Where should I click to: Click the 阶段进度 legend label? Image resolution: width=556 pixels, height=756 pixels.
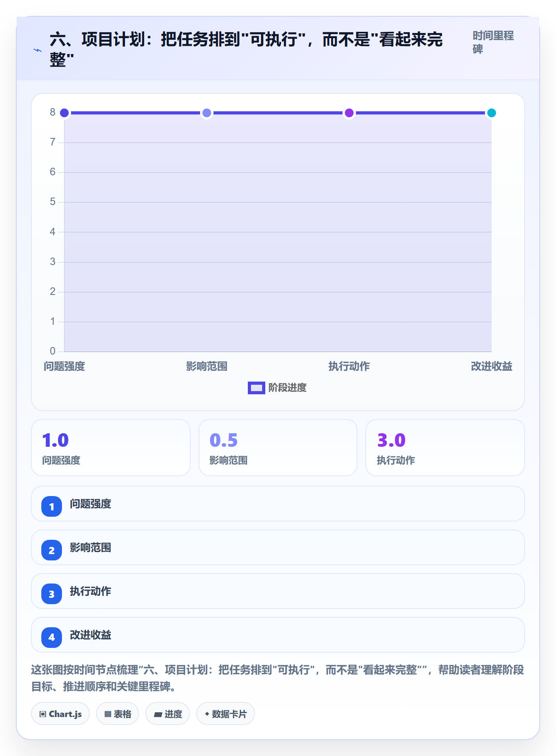(x=288, y=388)
